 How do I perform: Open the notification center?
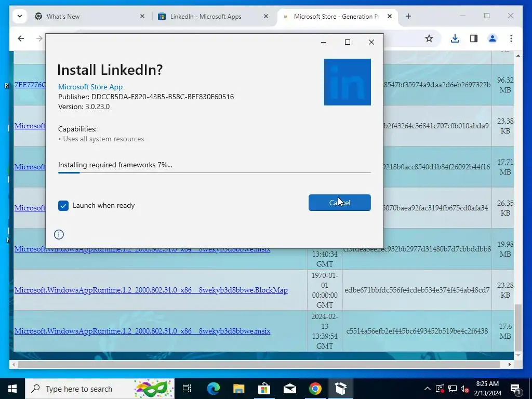click(x=516, y=389)
